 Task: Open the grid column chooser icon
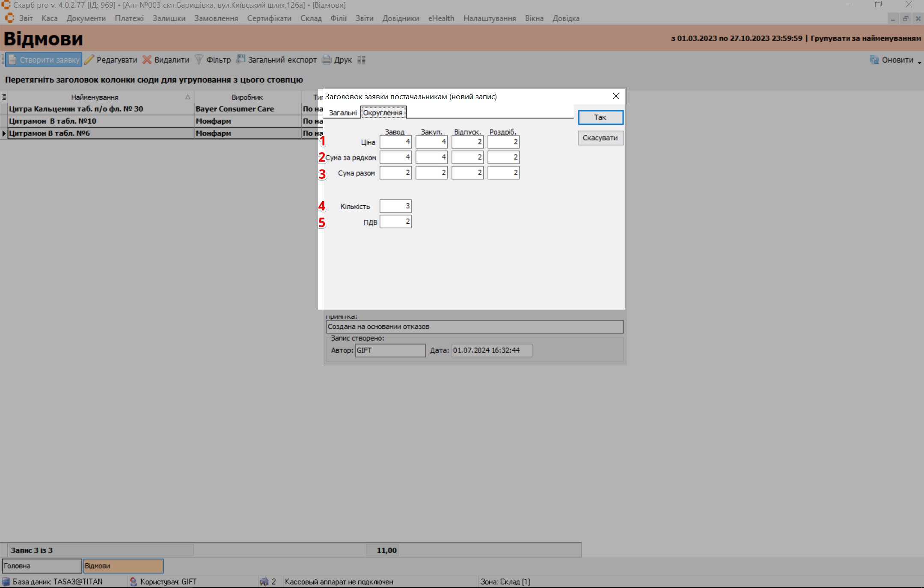coord(4,97)
